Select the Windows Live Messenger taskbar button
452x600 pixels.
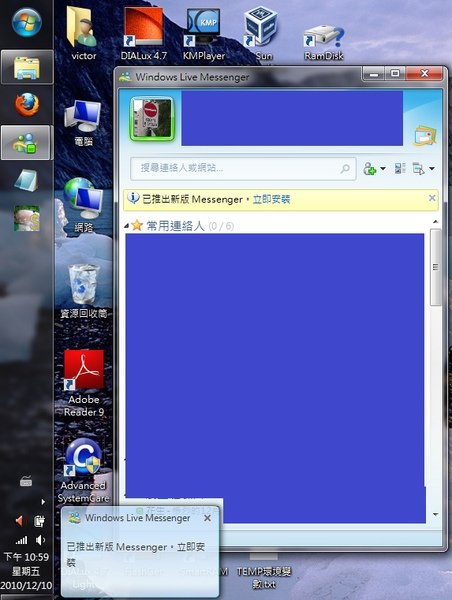[x=26, y=143]
